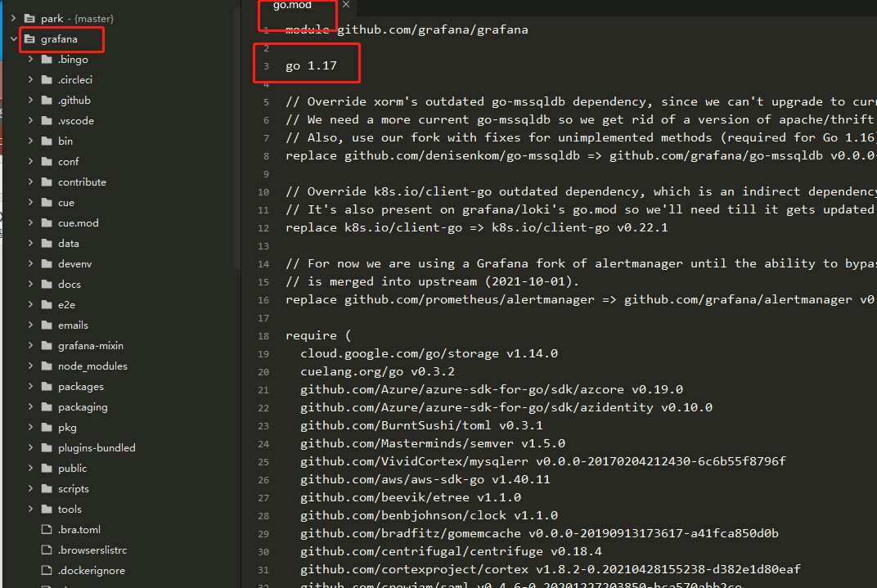877x588 pixels.
Task: Click 'replace k8s.io/client-go' on line 12
Action: pos(374,227)
